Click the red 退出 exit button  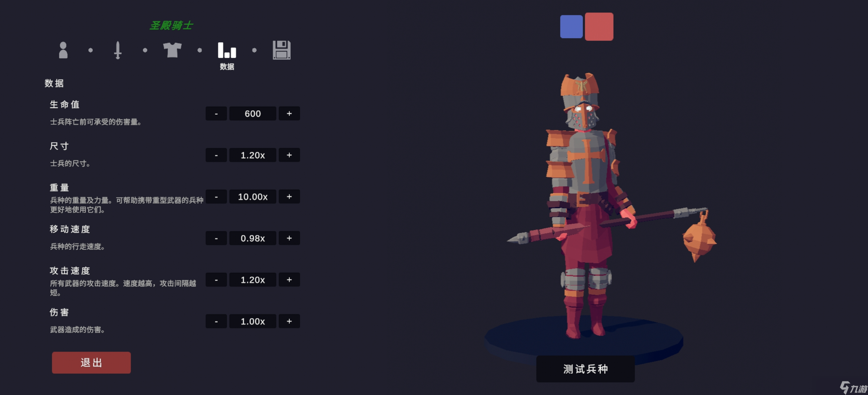(x=91, y=362)
